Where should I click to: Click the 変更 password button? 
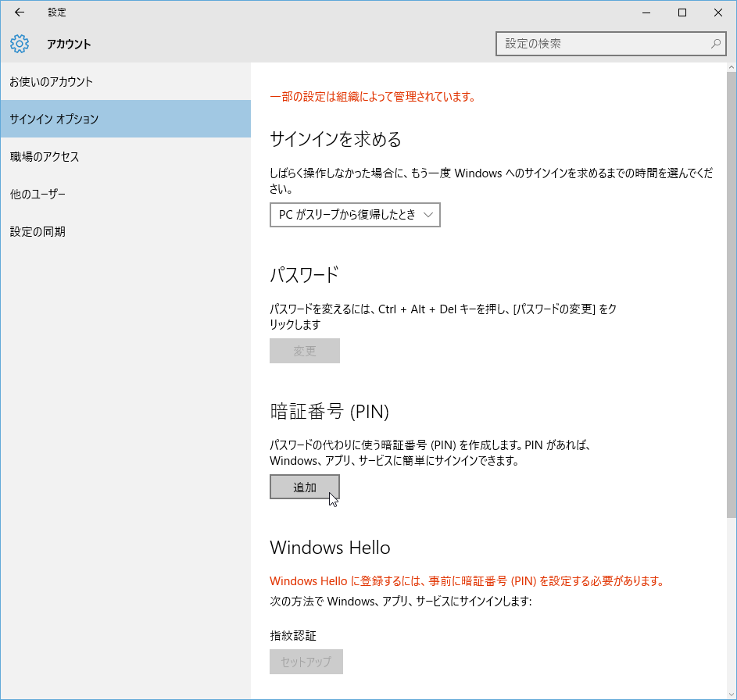point(305,351)
